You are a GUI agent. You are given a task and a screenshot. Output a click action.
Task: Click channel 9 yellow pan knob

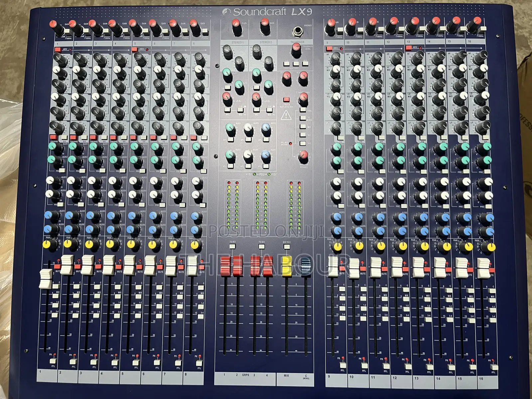point(337,246)
